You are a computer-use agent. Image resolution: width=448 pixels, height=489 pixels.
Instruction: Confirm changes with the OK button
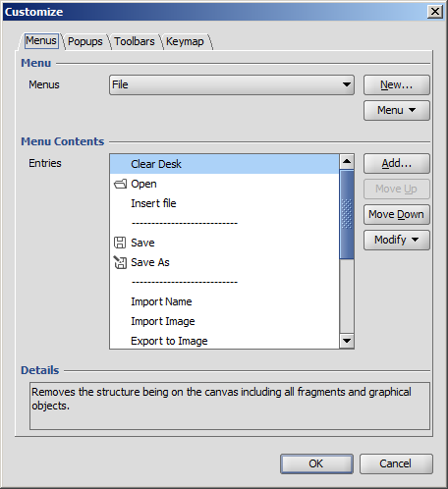pos(316,463)
